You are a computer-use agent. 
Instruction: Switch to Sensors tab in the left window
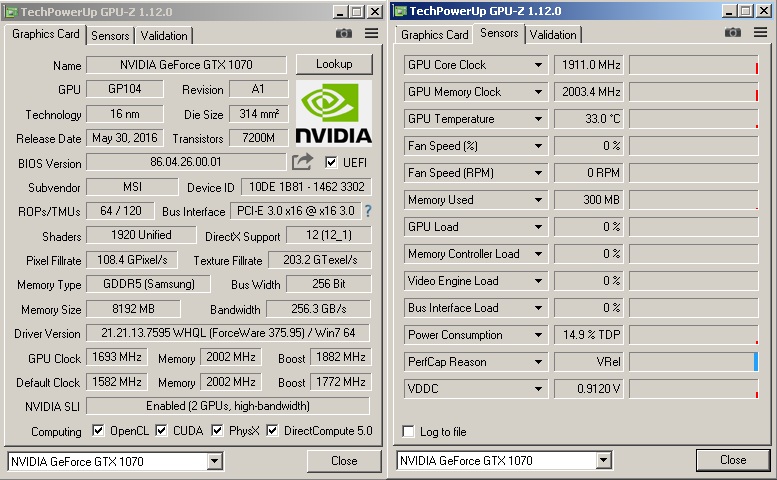pos(110,36)
